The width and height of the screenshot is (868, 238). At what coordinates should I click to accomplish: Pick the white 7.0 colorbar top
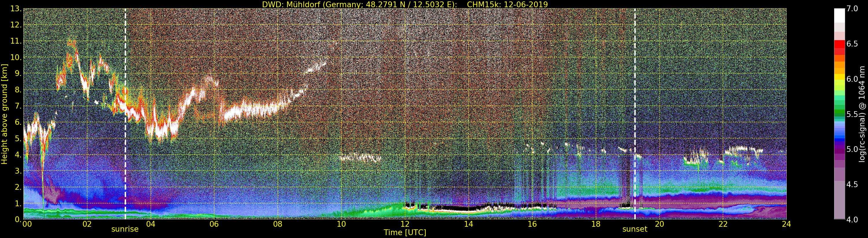(840, 12)
